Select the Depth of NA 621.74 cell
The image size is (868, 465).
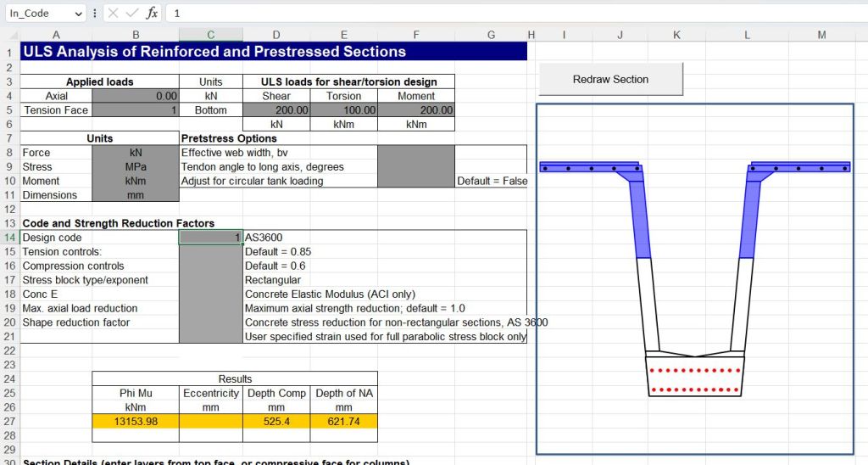(x=343, y=422)
